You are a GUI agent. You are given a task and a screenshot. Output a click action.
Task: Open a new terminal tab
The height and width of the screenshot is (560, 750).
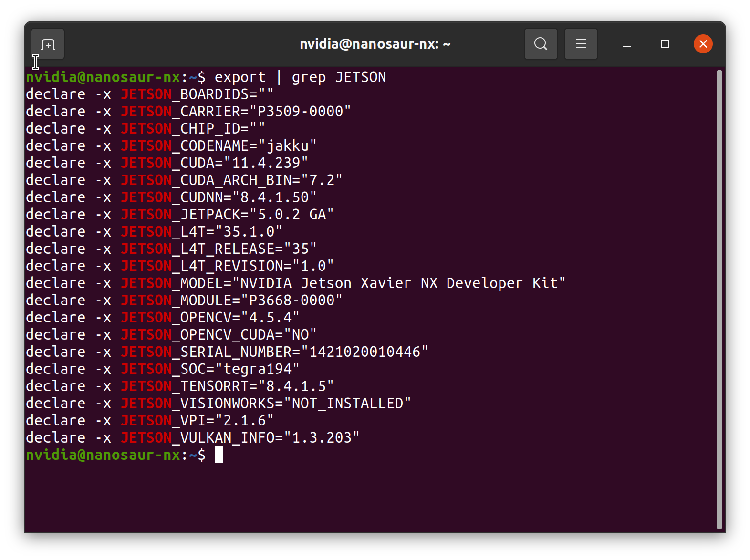pos(48,44)
